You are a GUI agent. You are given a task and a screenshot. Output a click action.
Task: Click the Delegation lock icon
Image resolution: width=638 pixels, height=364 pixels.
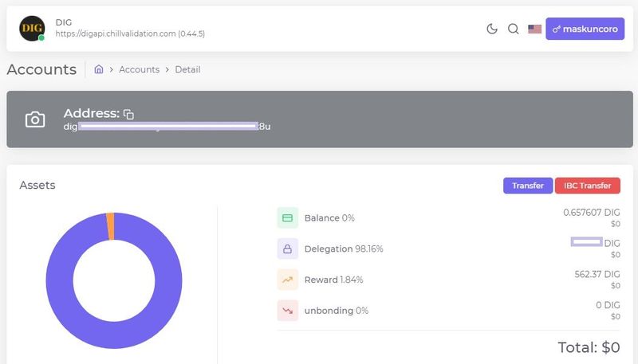(x=287, y=249)
